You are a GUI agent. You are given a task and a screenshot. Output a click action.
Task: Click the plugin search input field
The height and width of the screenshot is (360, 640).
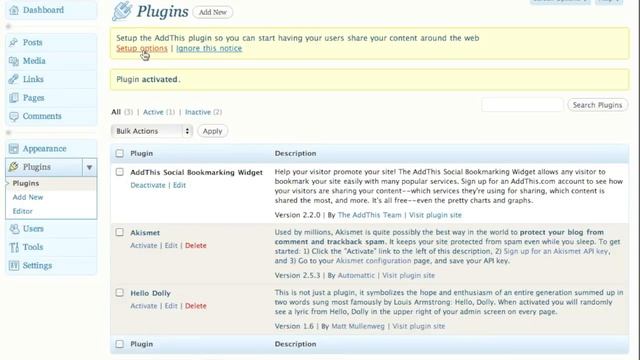[x=522, y=105]
